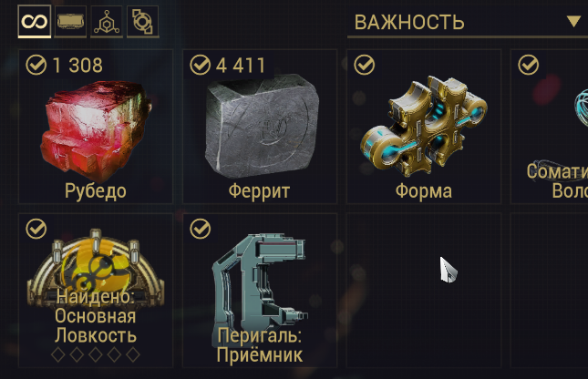The width and height of the screenshot is (588, 379).
Task: Click the empty inventory slot under Форма
Action: point(424,291)
